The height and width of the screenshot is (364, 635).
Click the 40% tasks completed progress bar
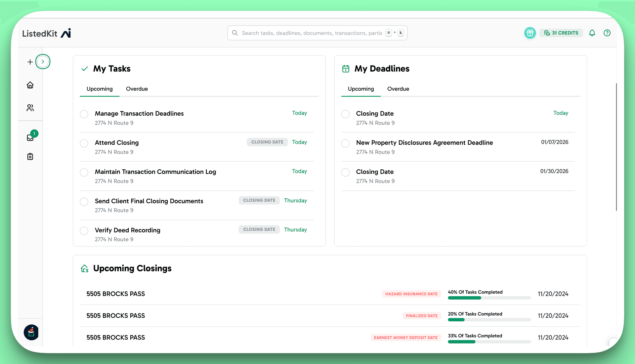click(x=489, y=298)
